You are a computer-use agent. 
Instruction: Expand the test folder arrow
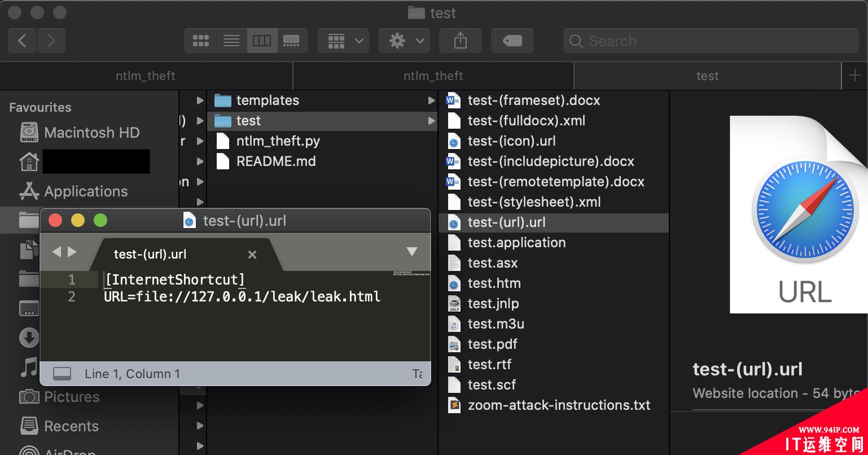(x=431, y=121)
